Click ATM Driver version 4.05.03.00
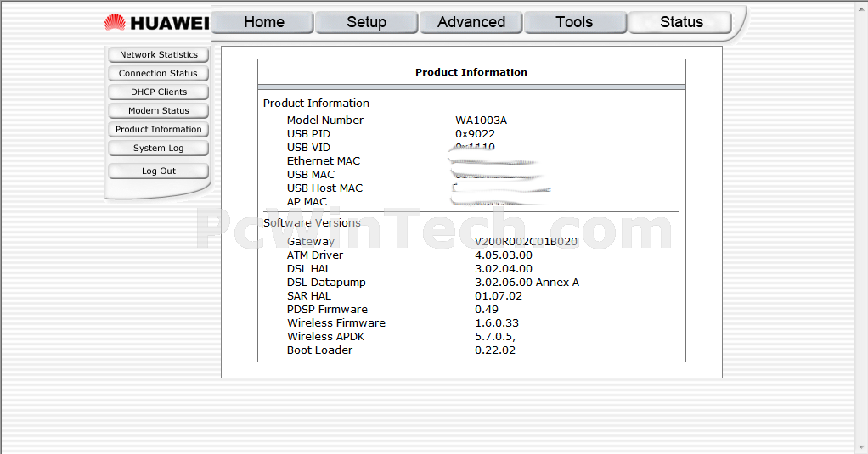The image size is (868, 454). (x=503, y=255)
